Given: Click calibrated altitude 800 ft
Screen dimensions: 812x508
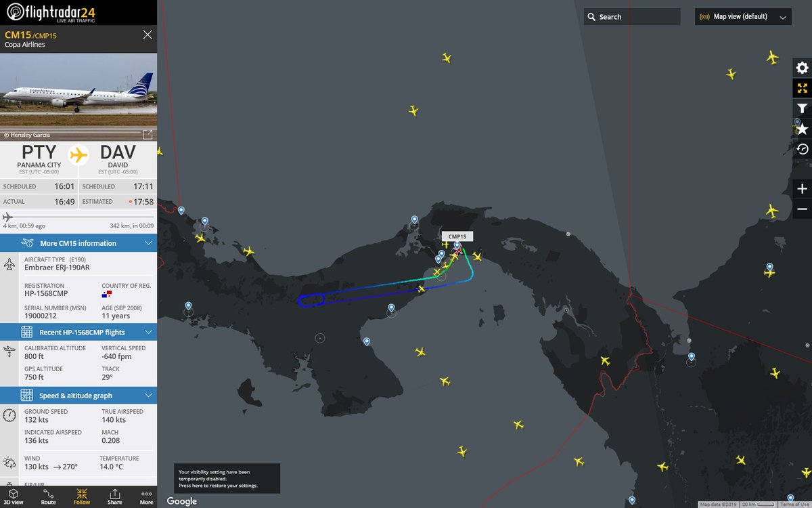Looking at the screenshot, I should coord(34,356).
